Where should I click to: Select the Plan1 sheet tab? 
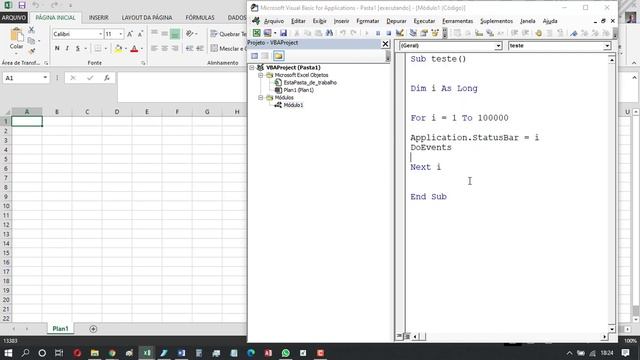(60, 329)
